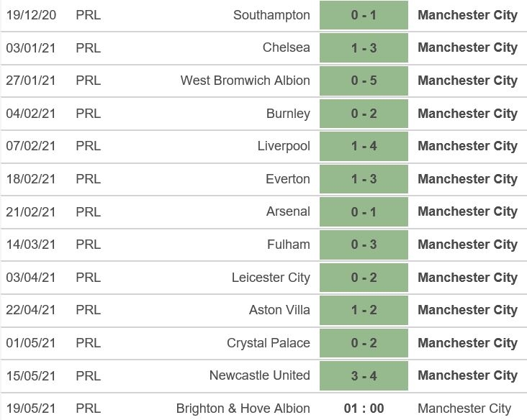Select the Arsenal 0 - 1 score box

pyautogui.click(x=364, y=211)
